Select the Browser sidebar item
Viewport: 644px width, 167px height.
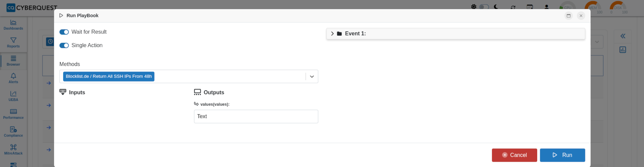point(13,61)
